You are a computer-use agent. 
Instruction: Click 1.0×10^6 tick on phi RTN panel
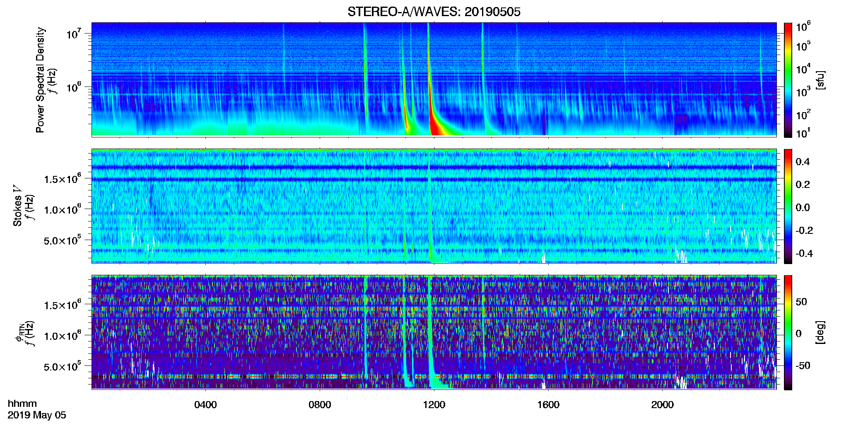(63, 336)
